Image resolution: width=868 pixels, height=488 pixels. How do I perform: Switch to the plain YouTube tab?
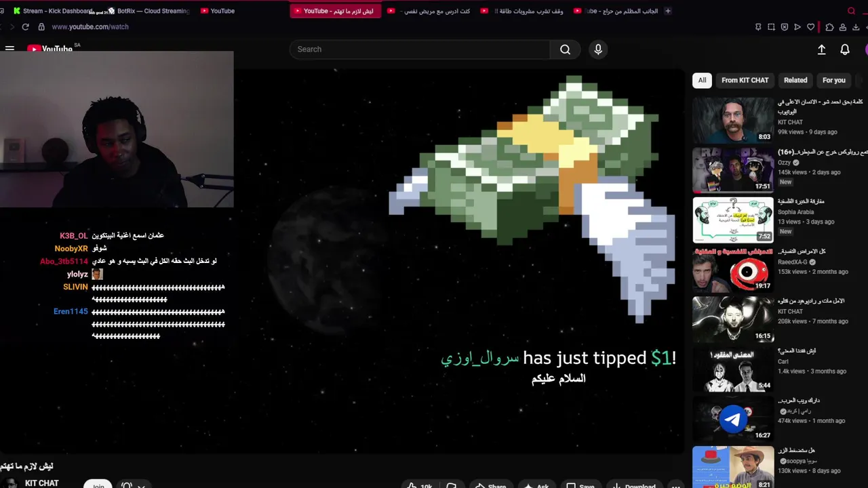tap(218, 11)
